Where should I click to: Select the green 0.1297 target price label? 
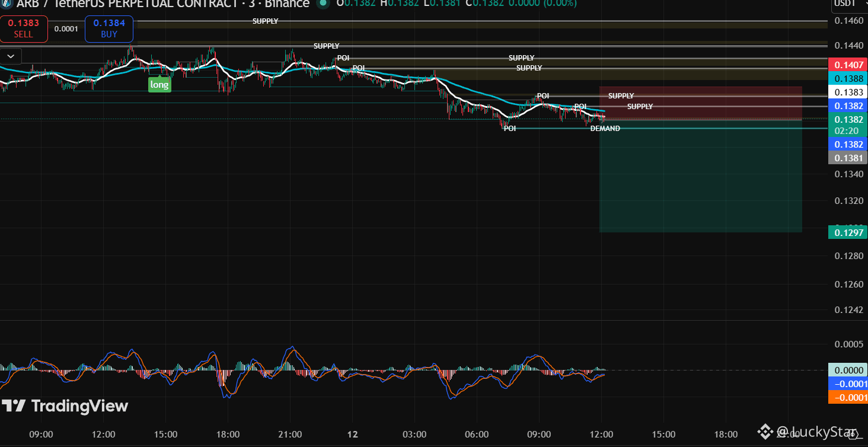click(848, 232)
